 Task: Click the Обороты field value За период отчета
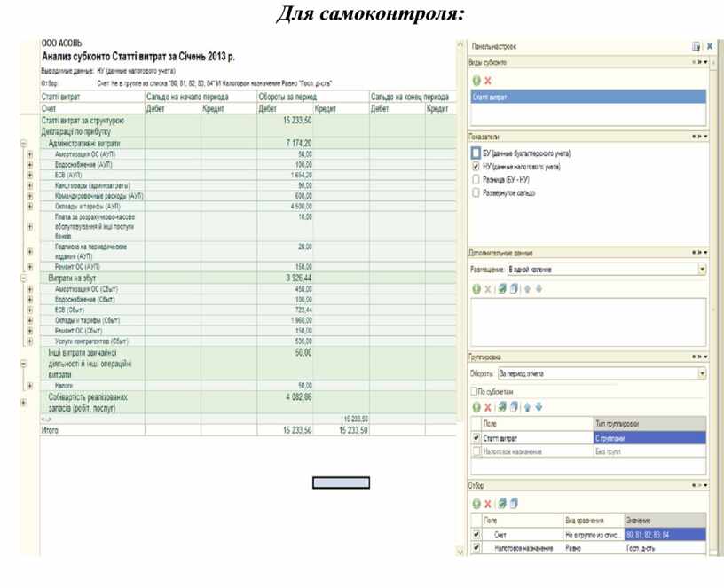pos(598,373)
